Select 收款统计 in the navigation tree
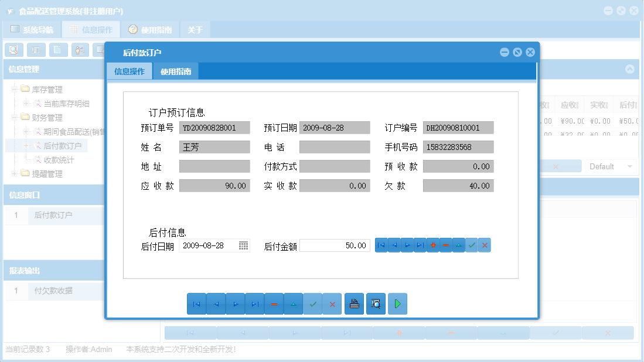The height and width of the screenshot is (362, 644). (59, 159)
